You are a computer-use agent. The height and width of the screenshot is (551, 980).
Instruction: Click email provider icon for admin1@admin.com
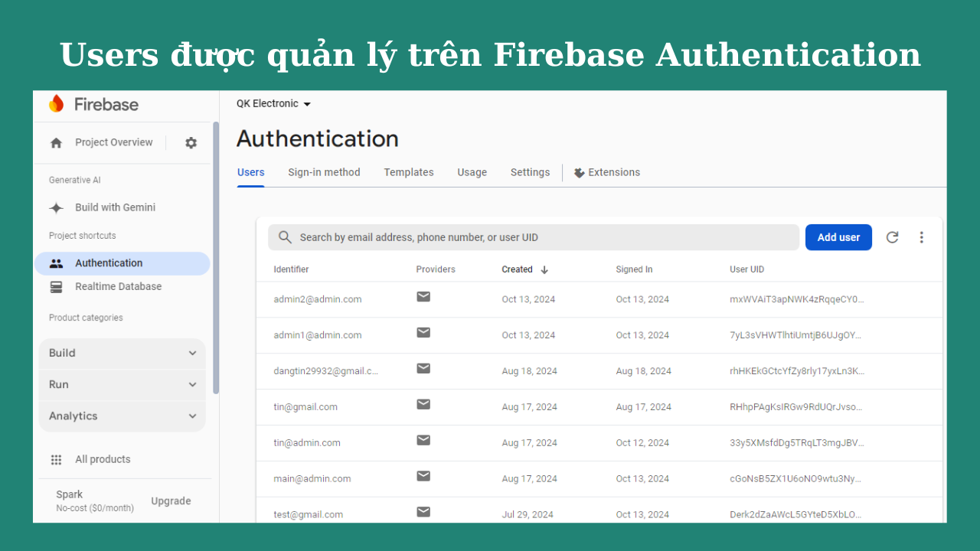point(423,332)
